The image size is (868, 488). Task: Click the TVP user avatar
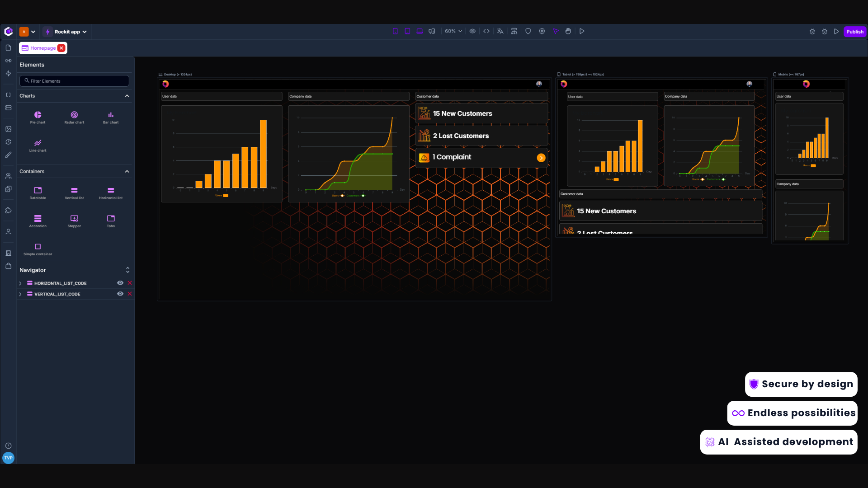pos(8,458)
